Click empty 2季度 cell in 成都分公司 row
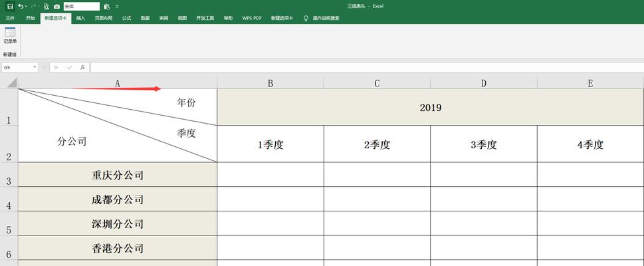644x266 pixels. point(377,199)
